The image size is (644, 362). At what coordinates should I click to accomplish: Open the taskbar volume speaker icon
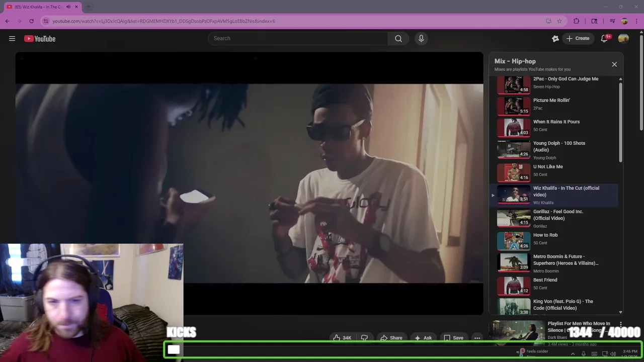coord(613,354)
